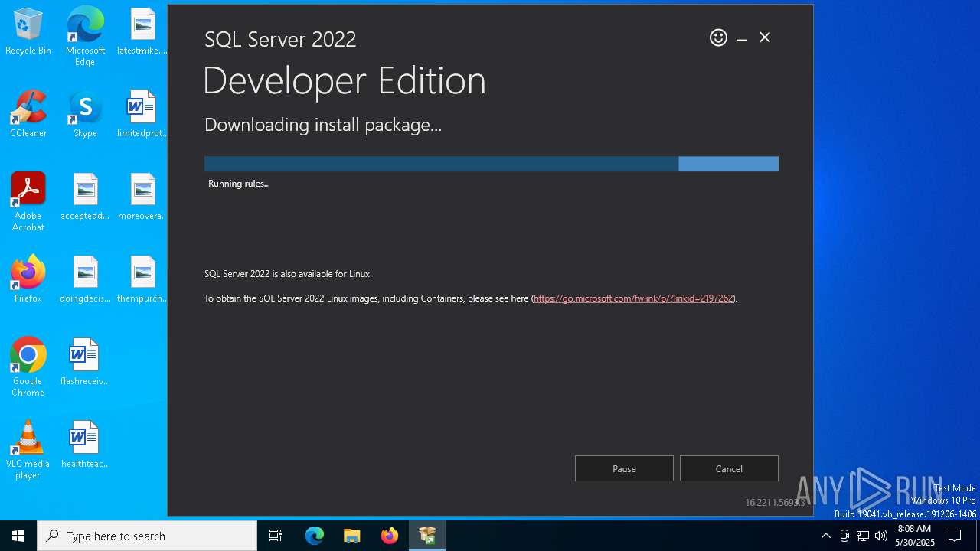Screen dimensions: 980x551
Task: Open File Explorer from taskbar
Action: click(x=352, y=536)
